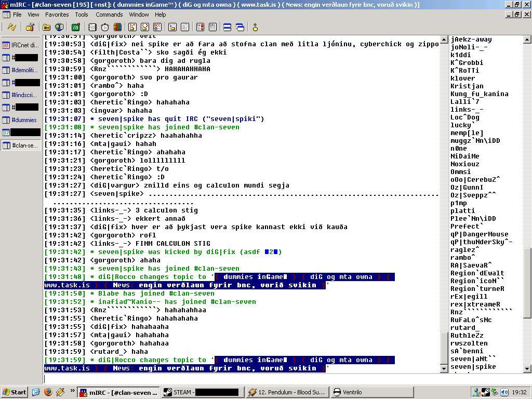Viewport: 532px width, 399px height.
Task: Open the URL list toolbar icon
Action: coord(212,27)
